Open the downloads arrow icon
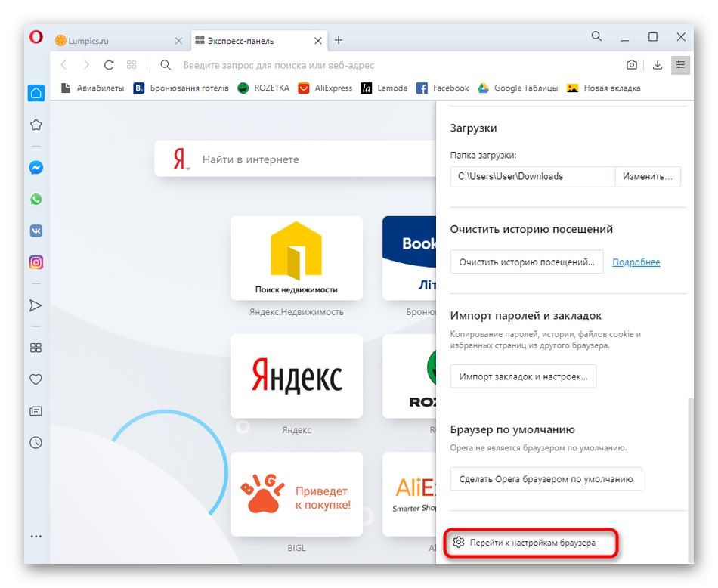 [x=657, y=65]
